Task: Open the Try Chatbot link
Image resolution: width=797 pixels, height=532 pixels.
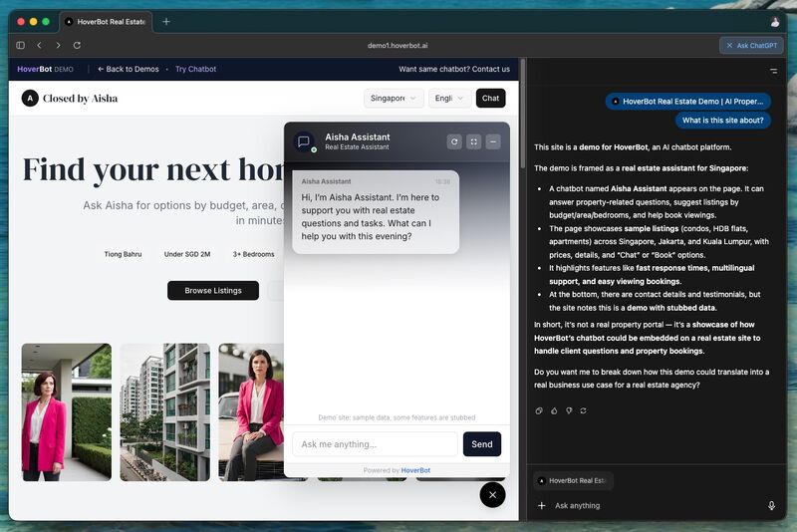Action: 195,69
